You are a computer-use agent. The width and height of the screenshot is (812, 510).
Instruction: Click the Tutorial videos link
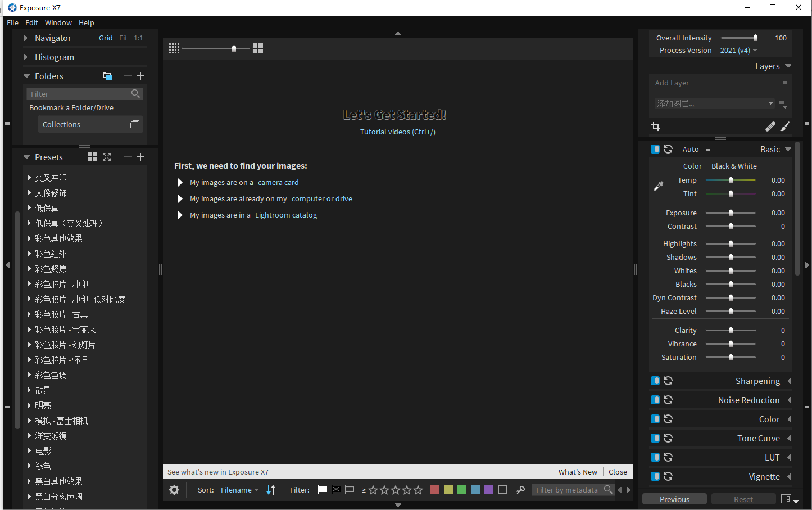(398, 132)
